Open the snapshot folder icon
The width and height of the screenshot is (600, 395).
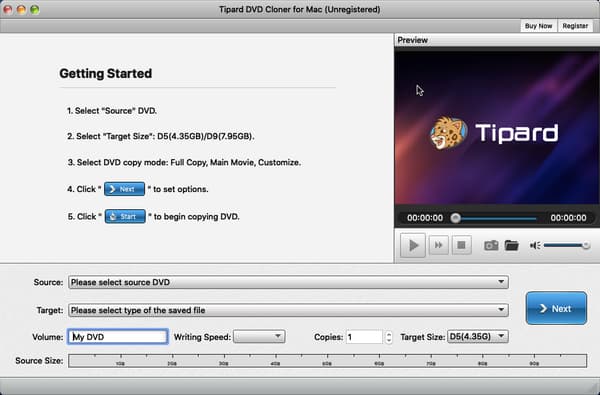coord(512,245)
